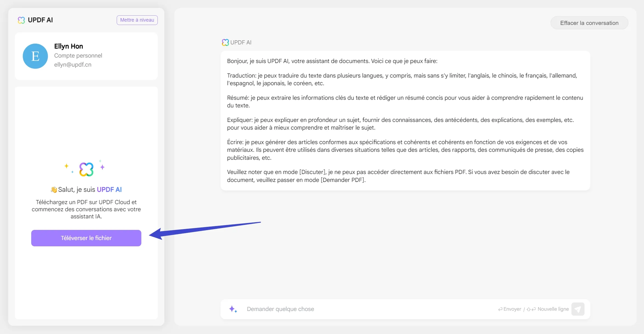Click the email address ellyn@updf.cn

pos(73,65)
